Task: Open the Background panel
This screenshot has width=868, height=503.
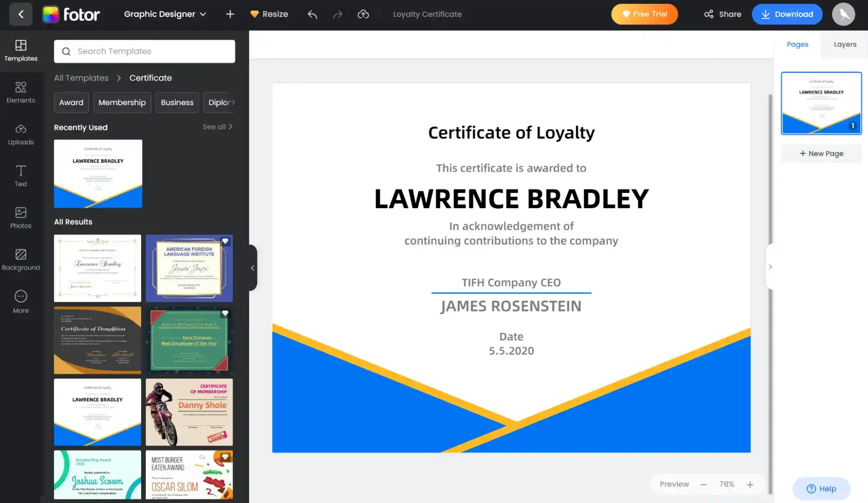Action: [x=20, y=259]
